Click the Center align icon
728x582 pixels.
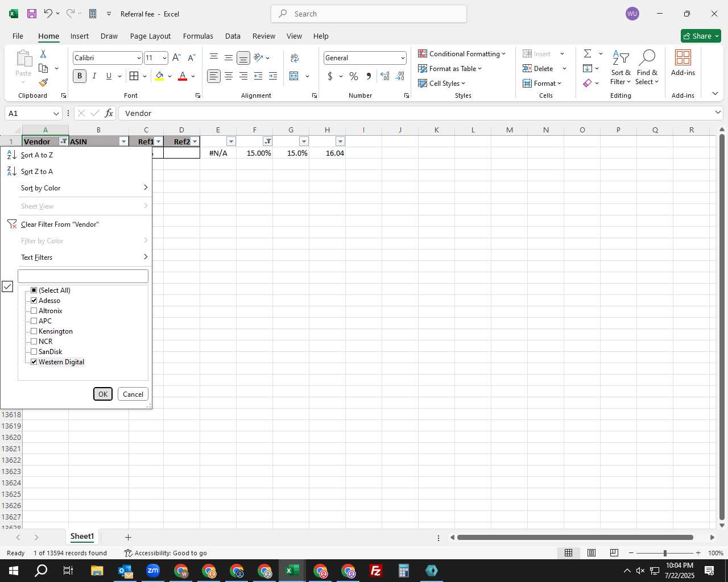coord(229,76)
